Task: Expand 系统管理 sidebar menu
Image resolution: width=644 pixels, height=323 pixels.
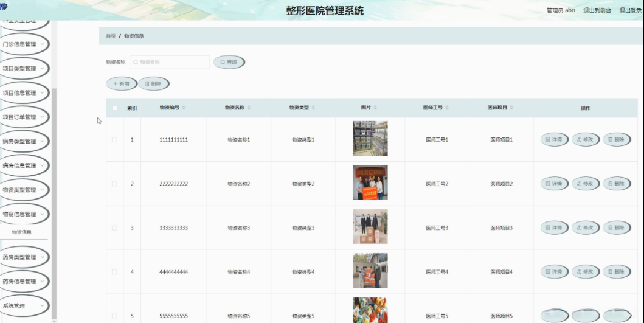Action: click(x=24, y=306)
